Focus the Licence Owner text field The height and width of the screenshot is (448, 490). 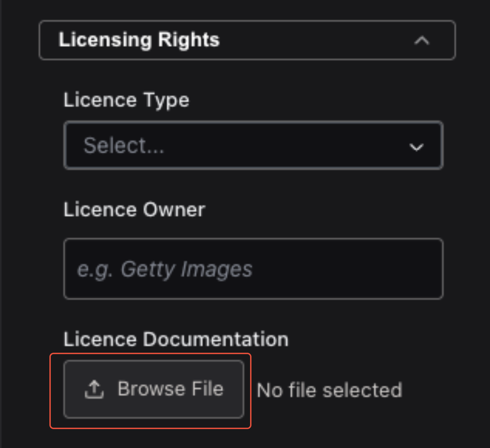pyautogui.click(x=254, y=269)
